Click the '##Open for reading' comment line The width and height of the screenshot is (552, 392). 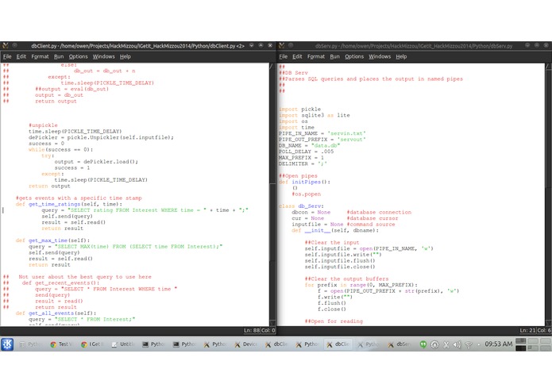[334, 321]
